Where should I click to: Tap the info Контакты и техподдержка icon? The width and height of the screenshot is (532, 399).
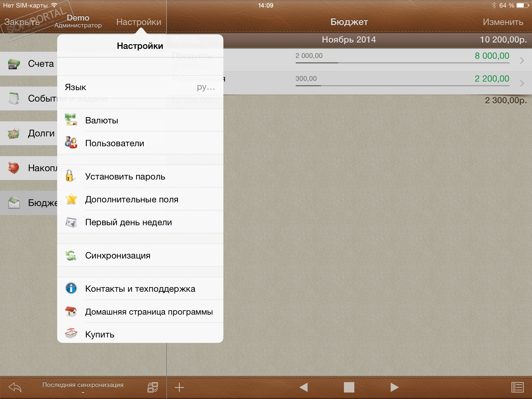(x=71, y=289)
